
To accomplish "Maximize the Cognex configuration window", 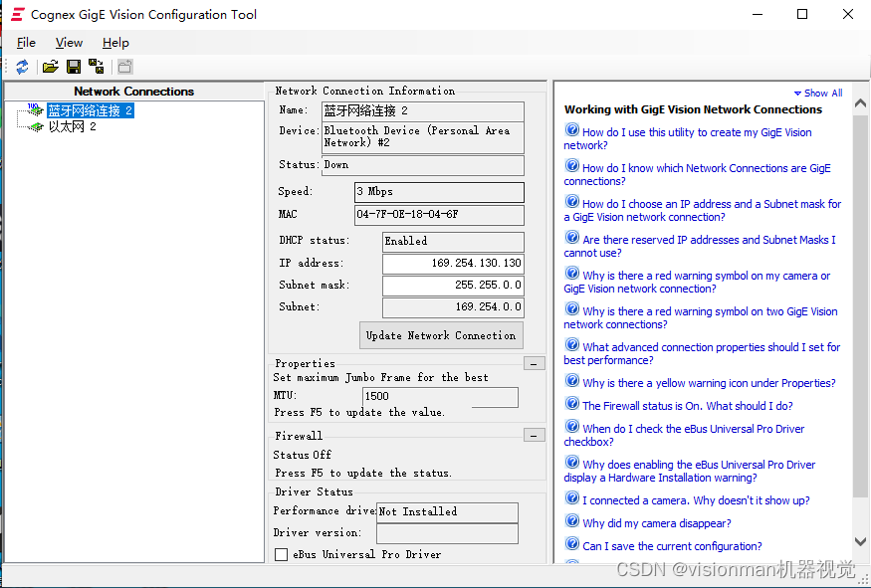I will (802, 15).
